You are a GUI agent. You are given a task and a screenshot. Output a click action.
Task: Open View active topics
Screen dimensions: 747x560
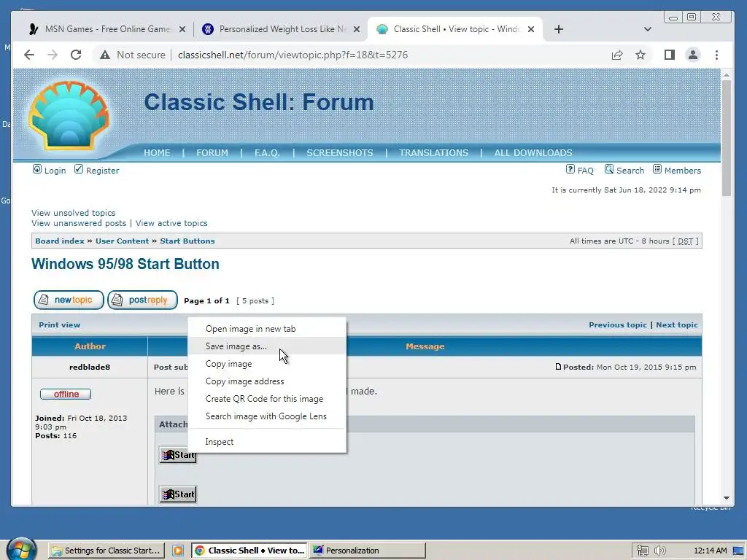coord(171,223)
